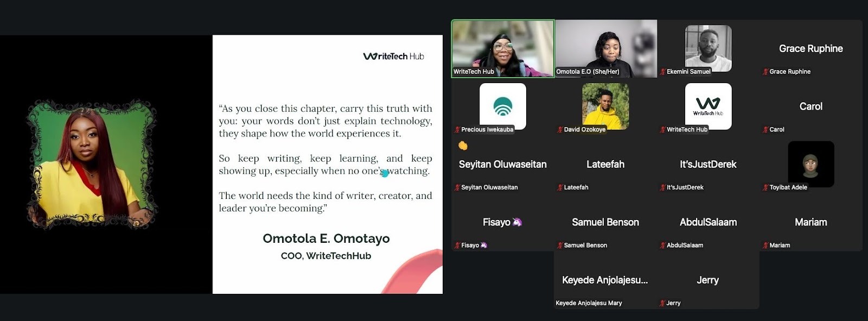Click the slide paragraph starting So keep writing
The image size is (868, 321).
pyautogui.click(x=325, y=165)
